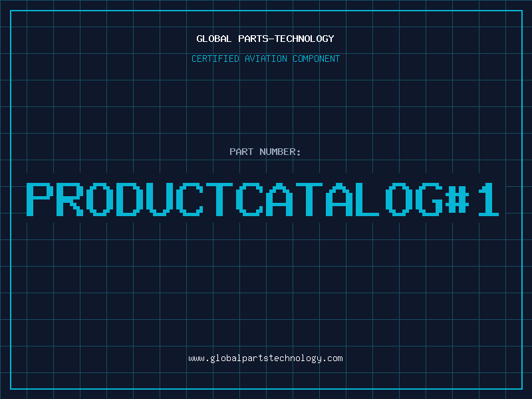Screen dimensions: 532x399
Task: Click the 'PART NUMBER:' label
Action: 265,152
